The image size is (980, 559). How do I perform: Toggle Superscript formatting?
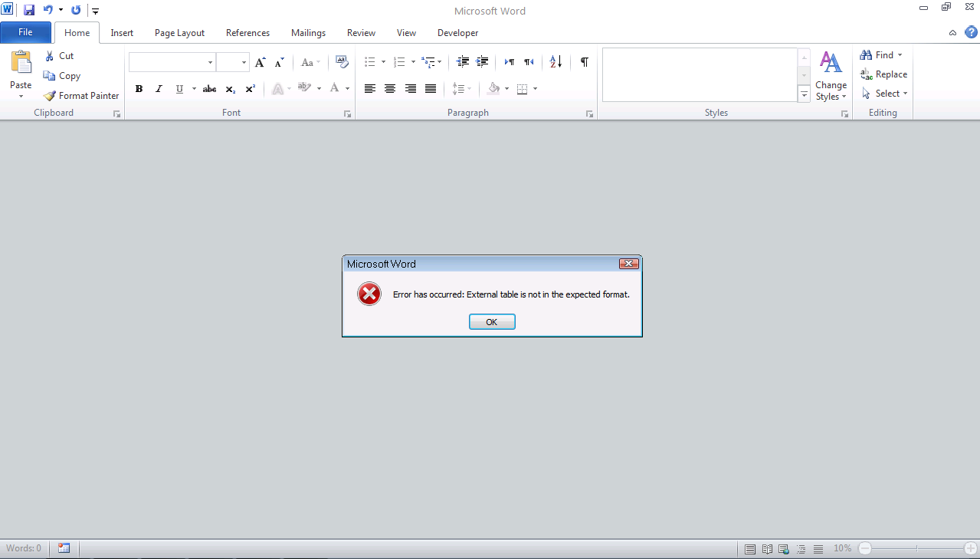pos(250,89)
